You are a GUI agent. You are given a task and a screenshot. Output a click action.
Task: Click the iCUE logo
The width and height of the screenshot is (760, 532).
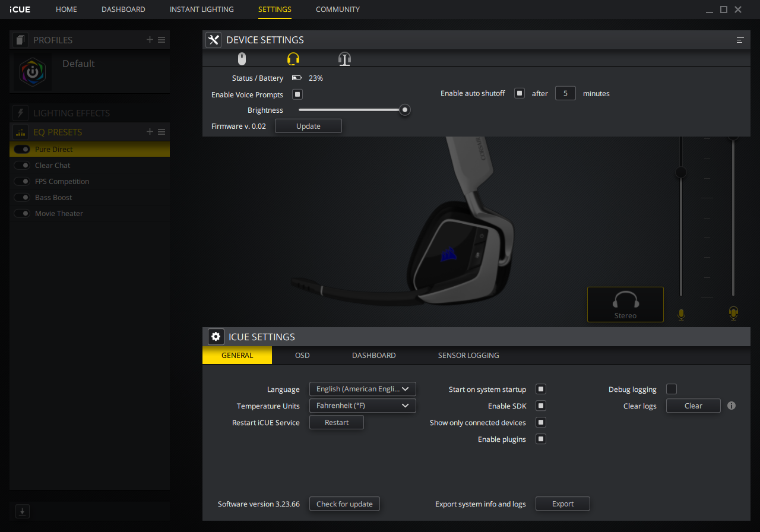click(20, 9)
